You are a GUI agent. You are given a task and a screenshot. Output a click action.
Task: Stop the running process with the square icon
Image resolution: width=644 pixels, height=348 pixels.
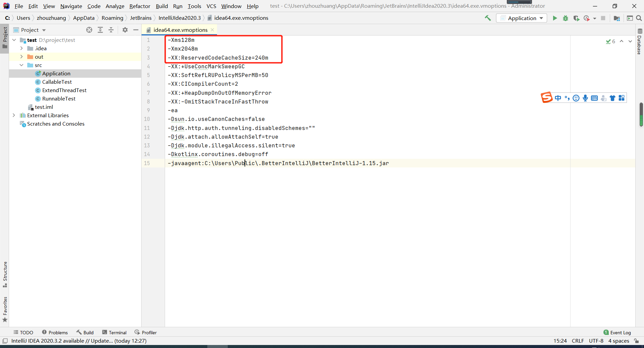tap(603, 18)
